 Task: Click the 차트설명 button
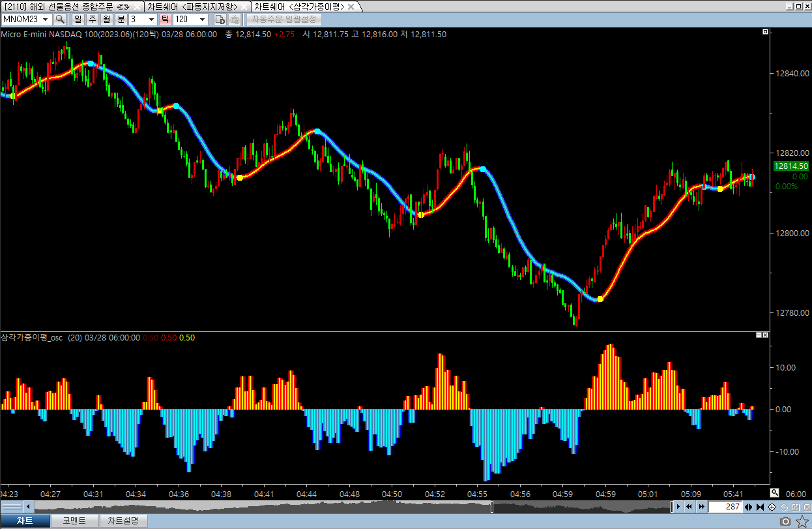pyautogui.click(x=124, y=521)
